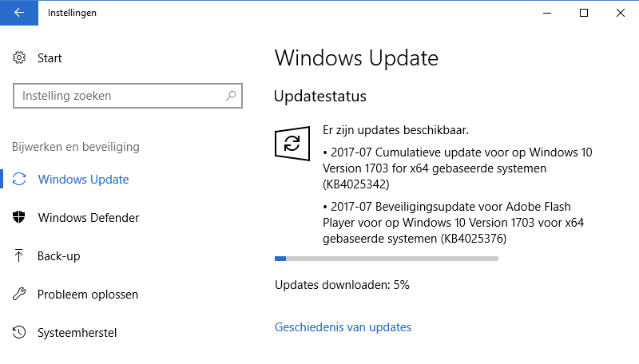The width and height of the screenshot is (639, 364).
Task: Click the back arrow in title bar
Action: (19, 13)
